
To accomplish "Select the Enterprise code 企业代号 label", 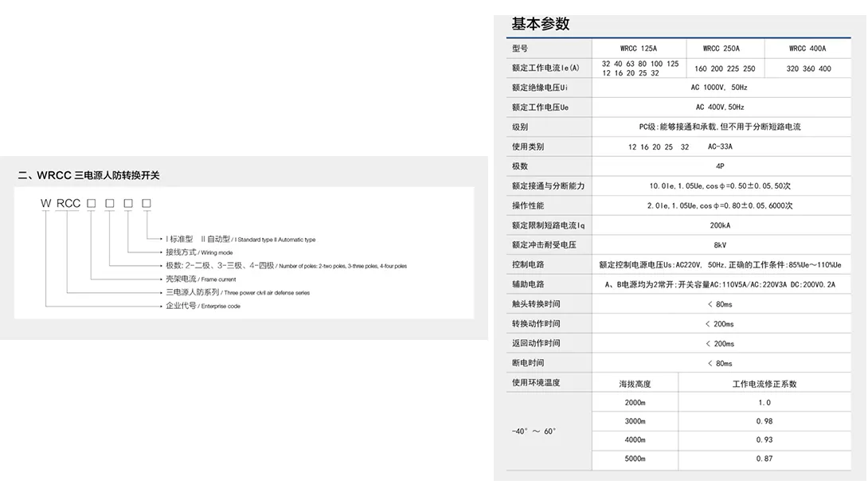I will (x=179, y=305).
